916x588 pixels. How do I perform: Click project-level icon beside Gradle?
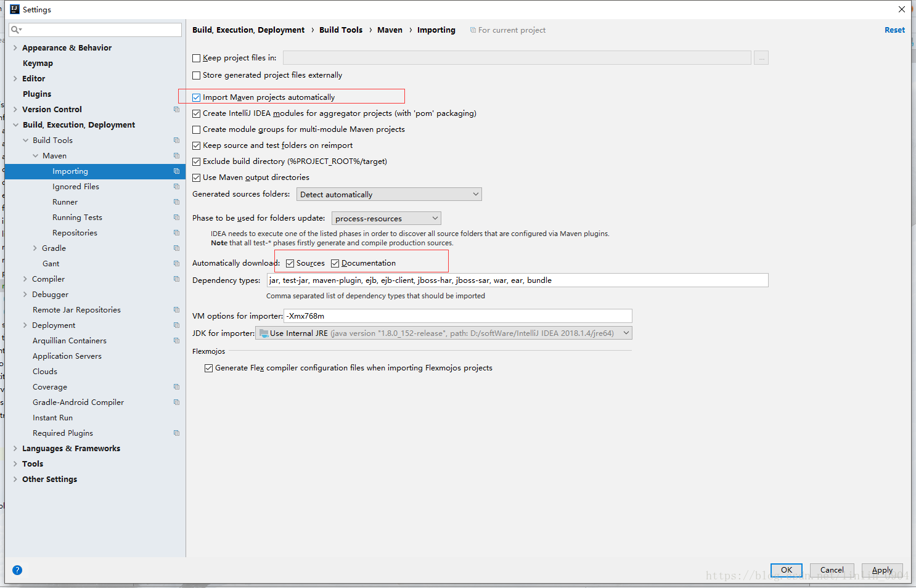pyautogui.click(x=176, y=248)
